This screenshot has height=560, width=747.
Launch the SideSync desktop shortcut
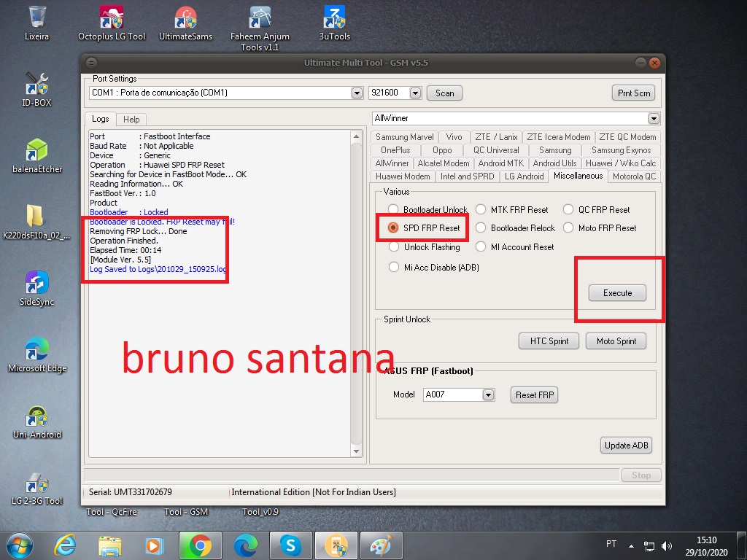coord(36,289)
